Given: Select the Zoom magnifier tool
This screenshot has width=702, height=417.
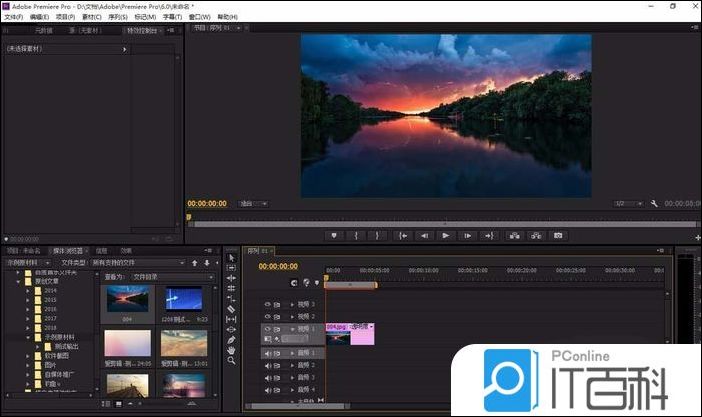Looking at the screenshot, I should pos(231,361).
